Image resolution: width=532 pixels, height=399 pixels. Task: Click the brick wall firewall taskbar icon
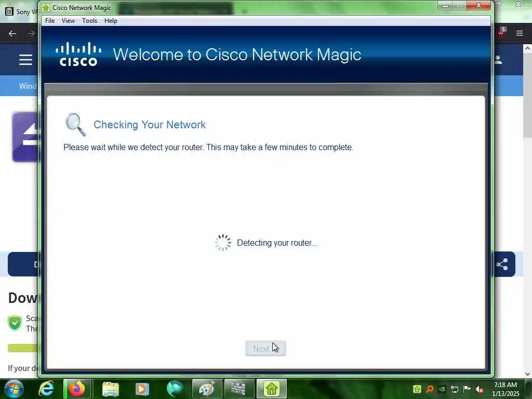[238, 389]
